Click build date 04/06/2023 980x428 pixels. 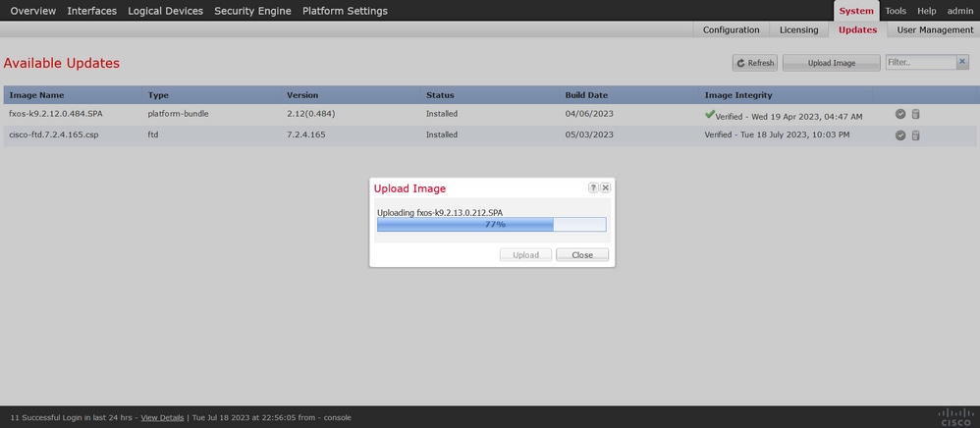tap(589, 114)
